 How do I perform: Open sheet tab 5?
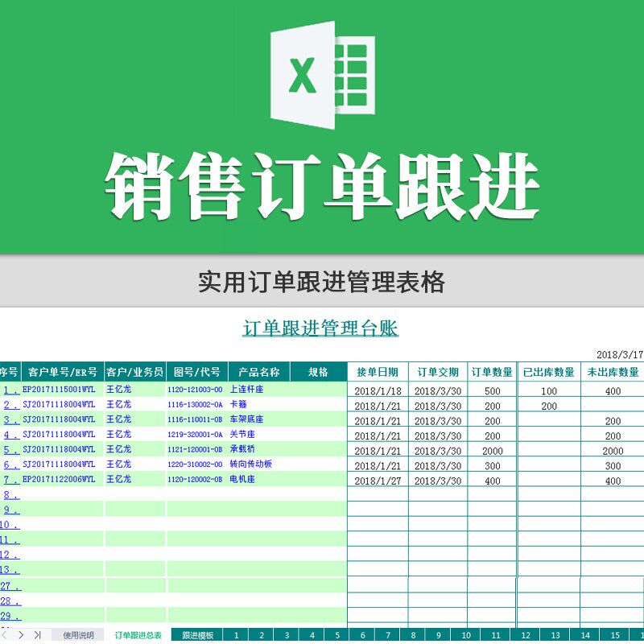pos(337,635)
